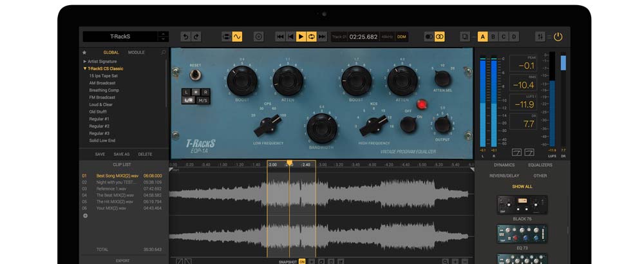Expand the Artist Signature folder
The image size is (644, 264).
[x=100, y=62]
